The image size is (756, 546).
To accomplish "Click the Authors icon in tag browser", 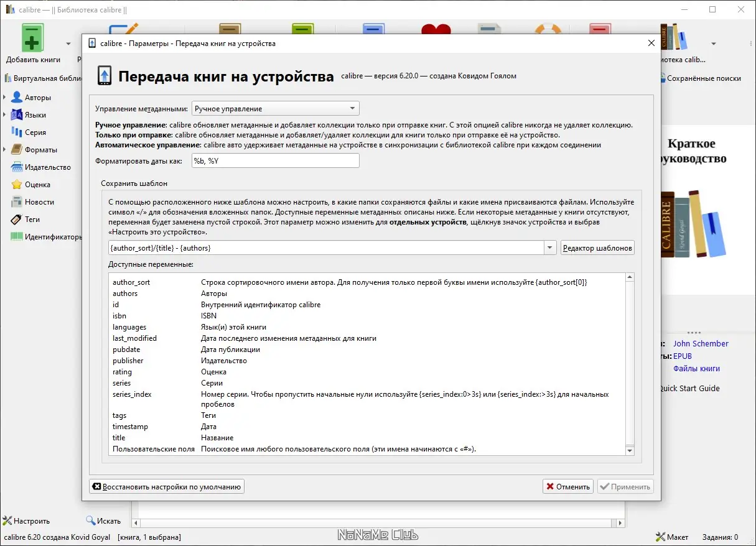I will (x=17, y=98).
